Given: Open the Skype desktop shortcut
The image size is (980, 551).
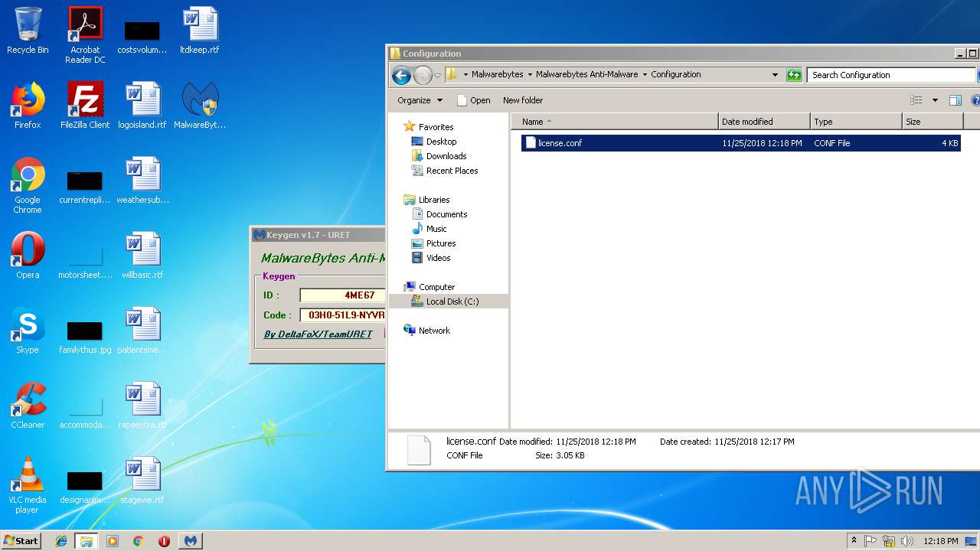Looking at the screenshot, I should (x=28, y=331).
